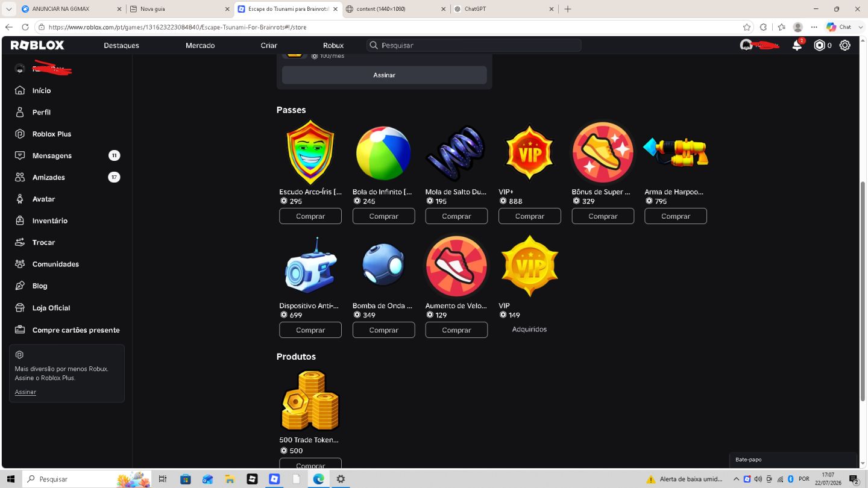The width and height of the screenshot is (868, 488).
Task: Click the Robux balance icon in the header
Action: coord(819,45)
